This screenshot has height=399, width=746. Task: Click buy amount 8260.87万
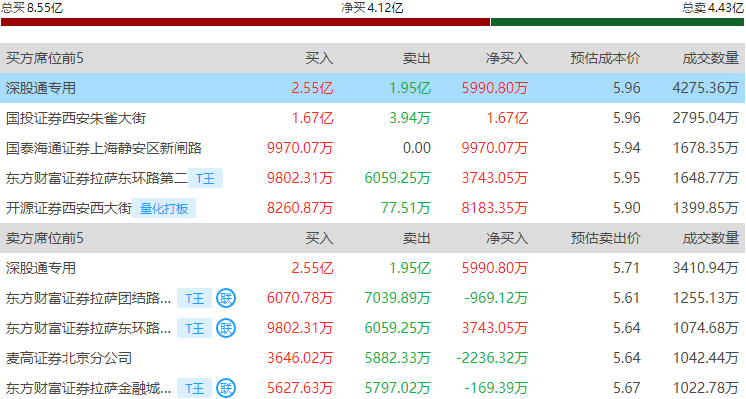click(300, 208)
